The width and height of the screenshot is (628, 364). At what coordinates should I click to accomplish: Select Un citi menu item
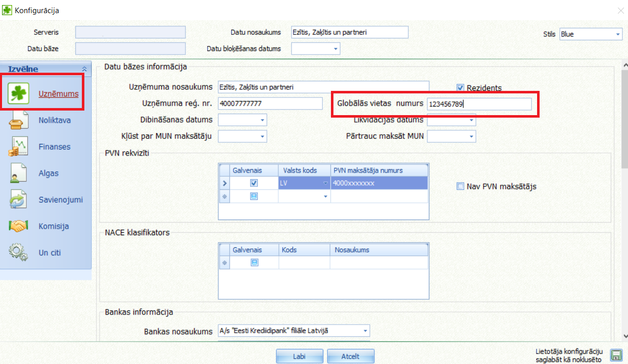tap(50, 252)
